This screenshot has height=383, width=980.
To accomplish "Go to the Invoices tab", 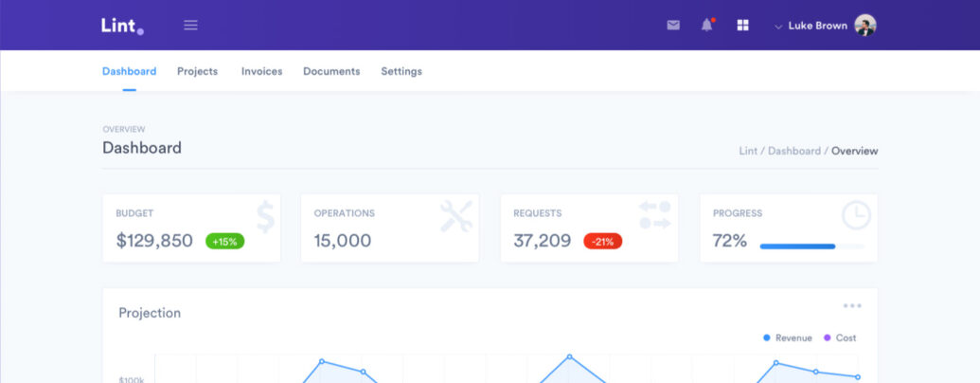I will (261, 71).
